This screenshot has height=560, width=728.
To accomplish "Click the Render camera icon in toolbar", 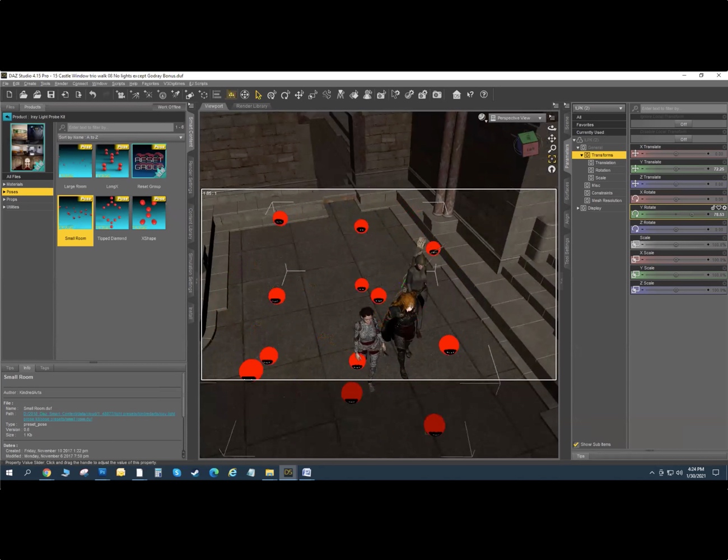I will (x=437, y=95).
